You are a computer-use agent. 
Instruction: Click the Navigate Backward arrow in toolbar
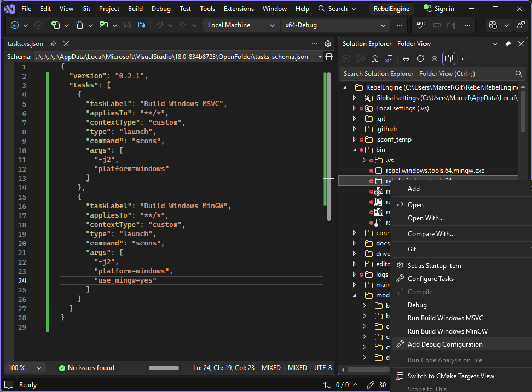coord(15,25)
